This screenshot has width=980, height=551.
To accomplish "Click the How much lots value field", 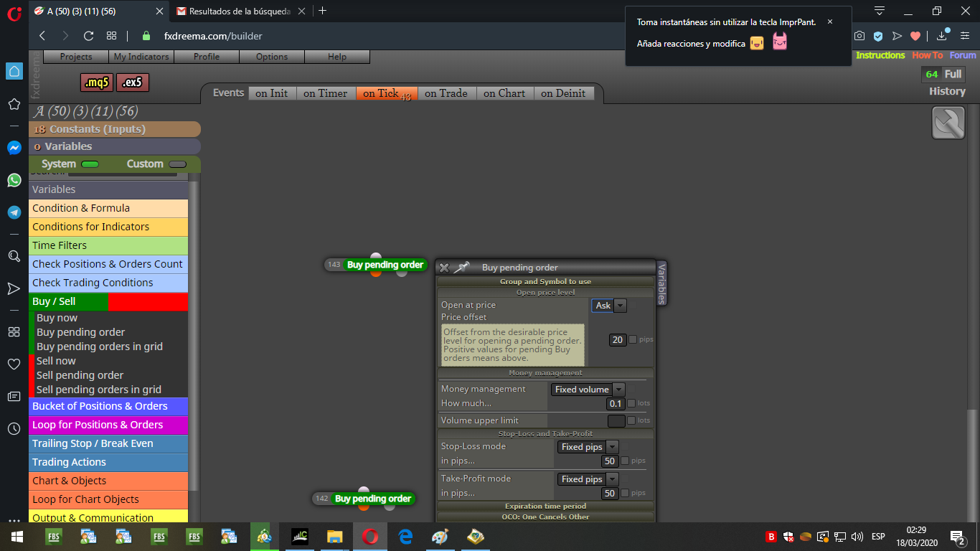I will tap(616, 403).
